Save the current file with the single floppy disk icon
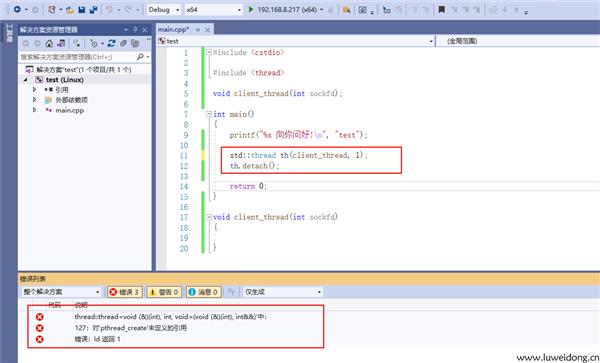This screenshot has width=600, height=363. pos(82,10)
